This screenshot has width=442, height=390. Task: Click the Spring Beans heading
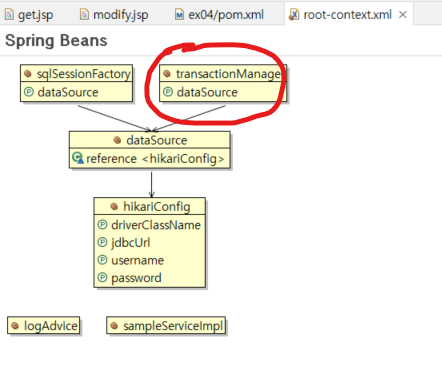tap(56, 41)
